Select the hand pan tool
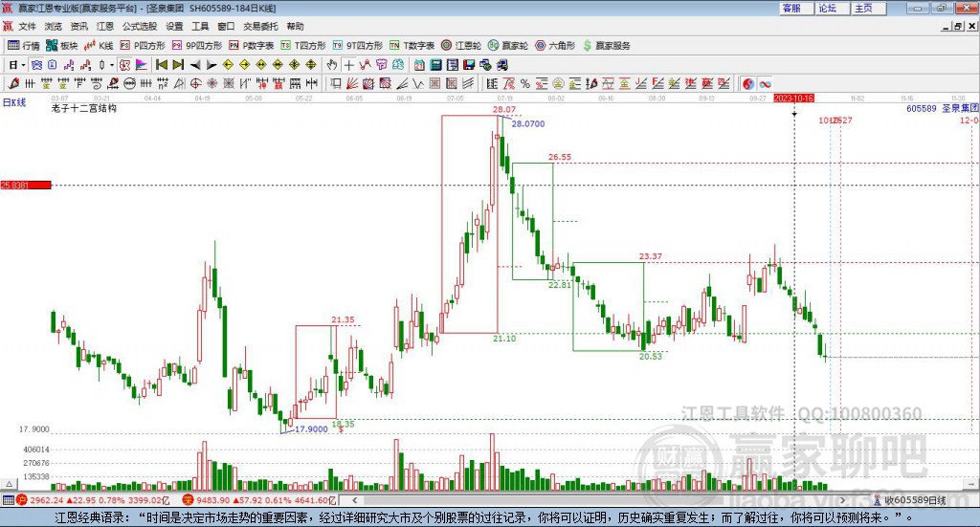The image size is (980, 527). coord(332,65)
